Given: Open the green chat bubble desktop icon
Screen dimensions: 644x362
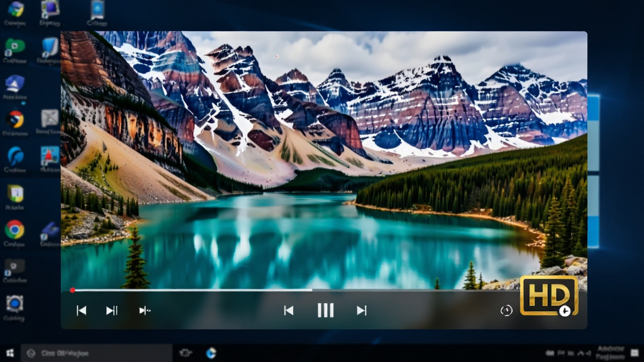Looking at the screenshot, I should tap(15, 47).
